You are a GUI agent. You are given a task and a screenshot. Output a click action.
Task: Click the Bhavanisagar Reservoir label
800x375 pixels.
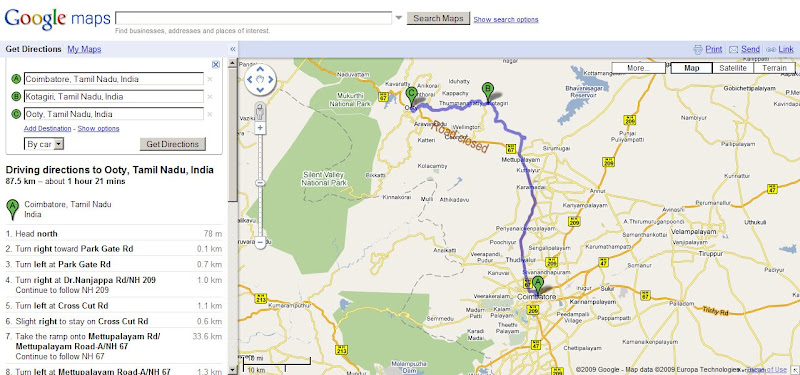[x=585, y=92]
